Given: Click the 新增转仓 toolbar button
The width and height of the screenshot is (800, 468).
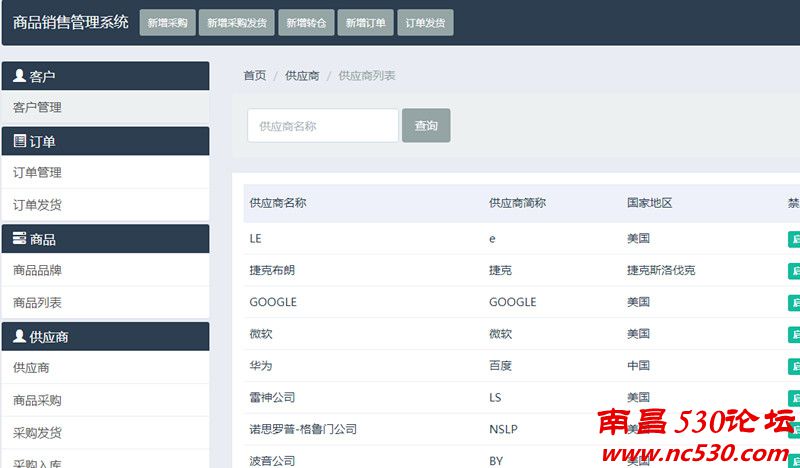Looking at the screenshot, I should pyautogui.click(x=306, y=23).
